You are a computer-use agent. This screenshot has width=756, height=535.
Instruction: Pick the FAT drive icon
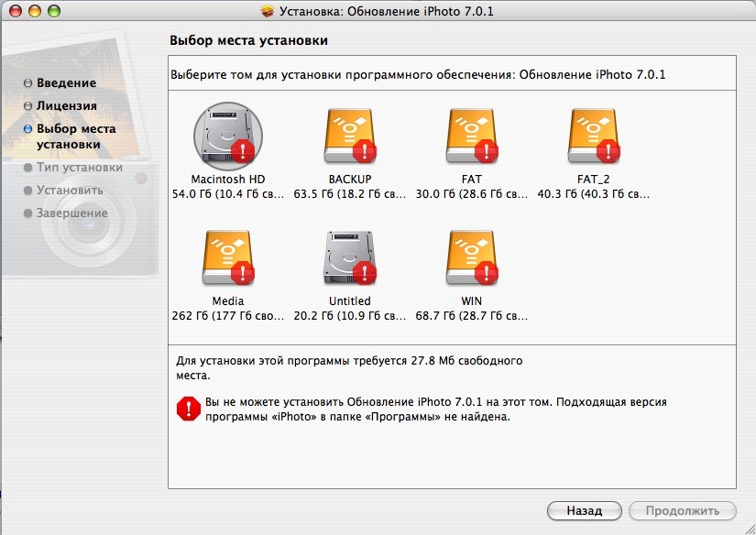(472, 136)
